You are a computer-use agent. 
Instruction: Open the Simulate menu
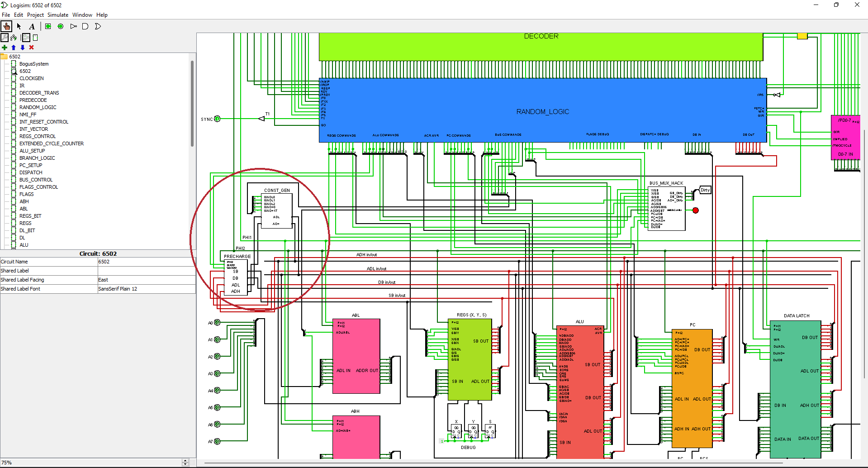[x=58, y=15]
